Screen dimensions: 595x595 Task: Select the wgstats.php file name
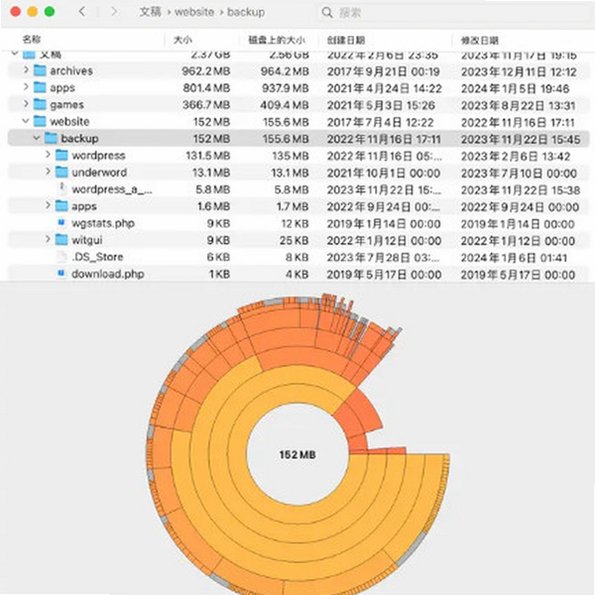[103, 223]
